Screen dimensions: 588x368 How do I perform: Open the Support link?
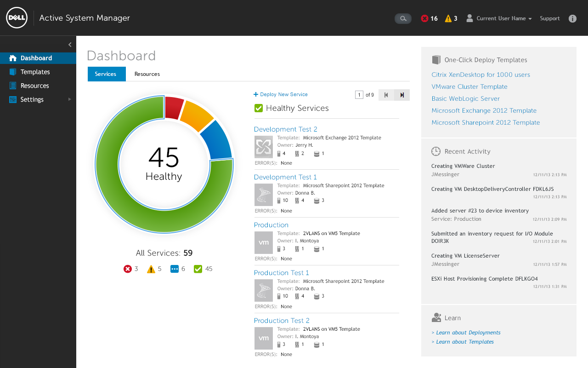[x=550, y=18]
